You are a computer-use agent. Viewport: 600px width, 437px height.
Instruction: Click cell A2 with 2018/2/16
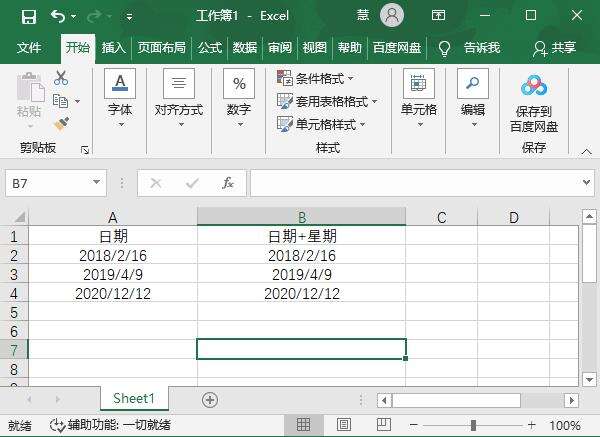tap(113, 255)
